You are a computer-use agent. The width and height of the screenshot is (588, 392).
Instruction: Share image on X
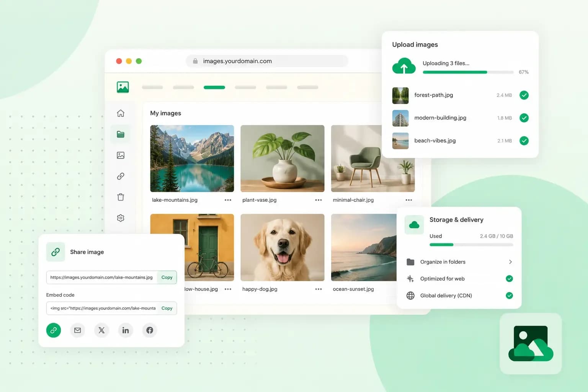[101, 330]
